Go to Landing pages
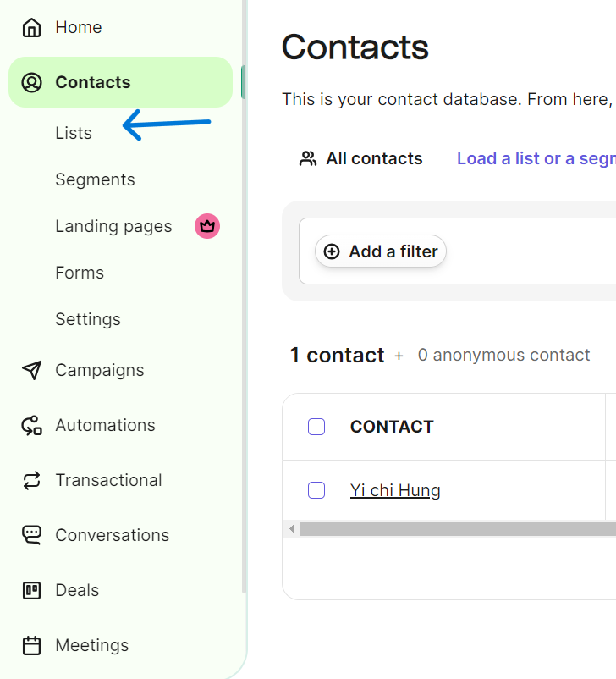 point(113,226)
